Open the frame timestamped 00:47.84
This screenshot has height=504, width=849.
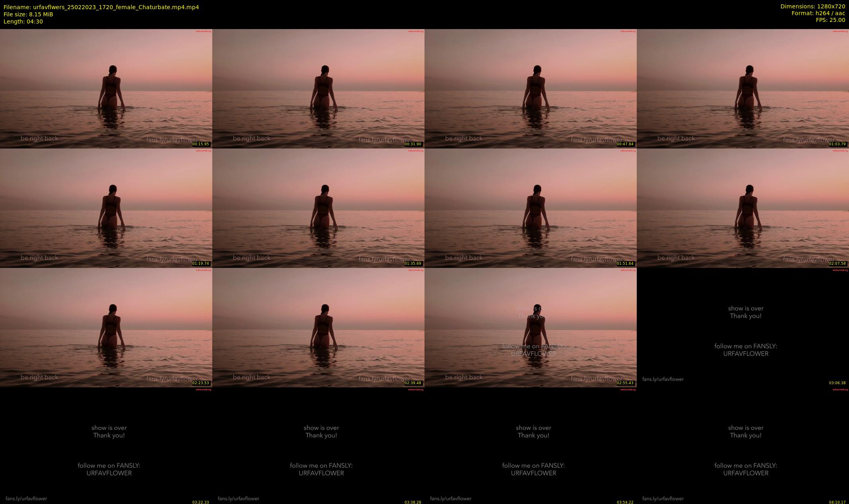pyautogui.click(x=530, y=88)
